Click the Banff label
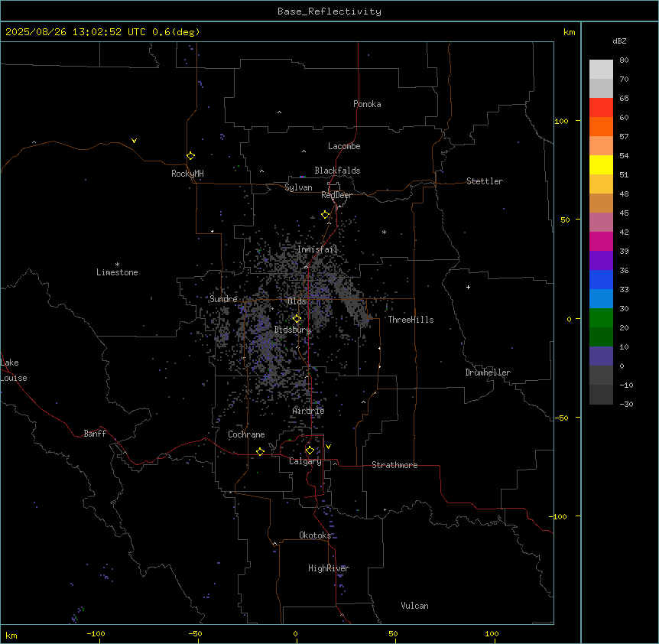The width and height of the screenshot is (659, 644). 95,434
